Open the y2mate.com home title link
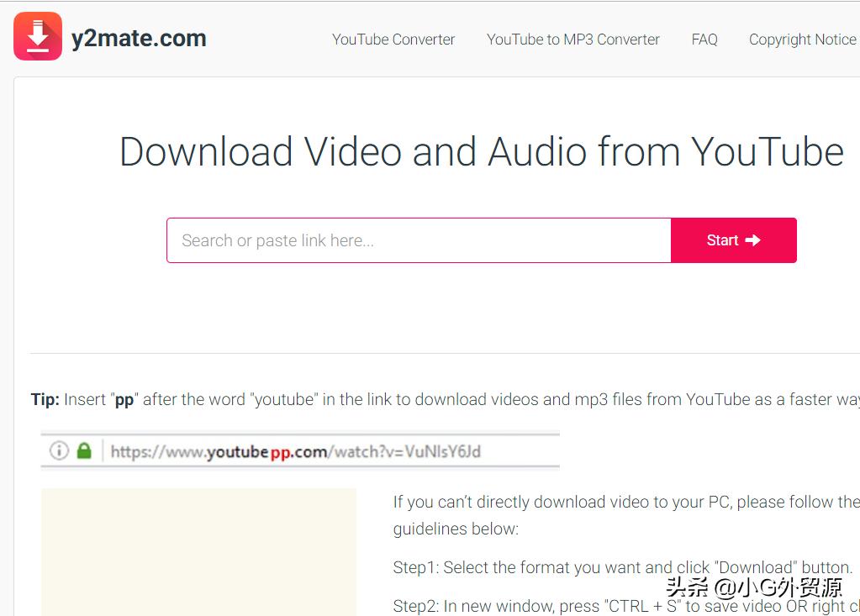 pos(139,39)
